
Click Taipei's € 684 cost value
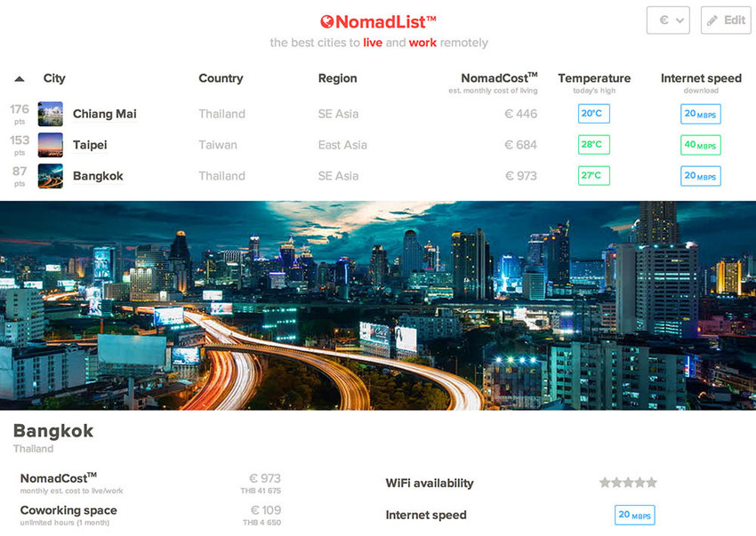tap(520, 145)
